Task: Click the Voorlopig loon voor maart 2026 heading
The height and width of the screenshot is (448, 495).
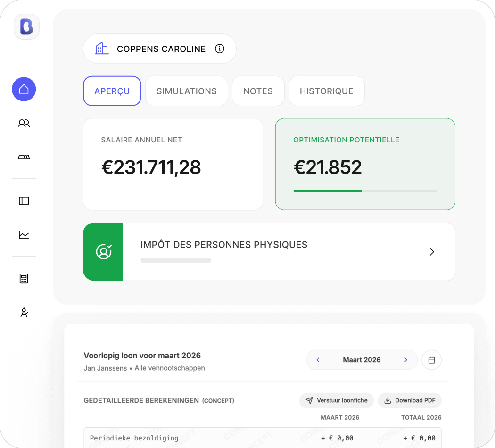Action: coord(142,356)
